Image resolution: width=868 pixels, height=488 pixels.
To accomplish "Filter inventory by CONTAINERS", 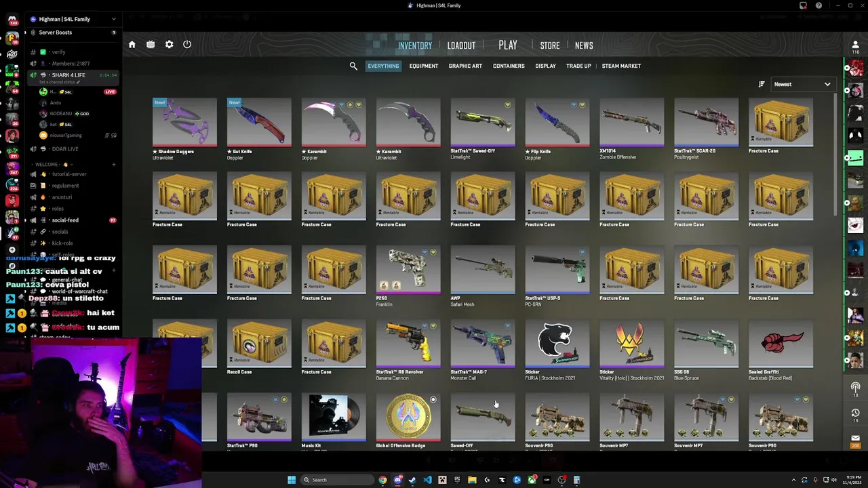I will click(509, 66).
